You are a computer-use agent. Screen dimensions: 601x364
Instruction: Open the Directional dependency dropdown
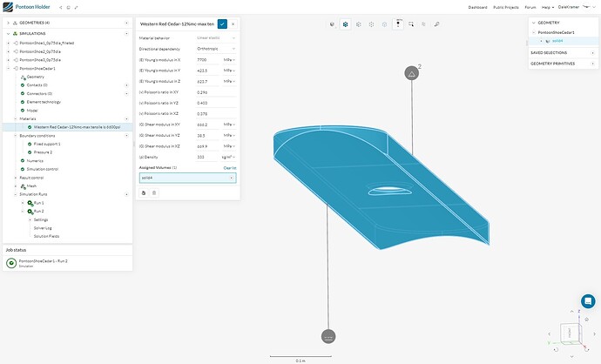pos(216,49)
